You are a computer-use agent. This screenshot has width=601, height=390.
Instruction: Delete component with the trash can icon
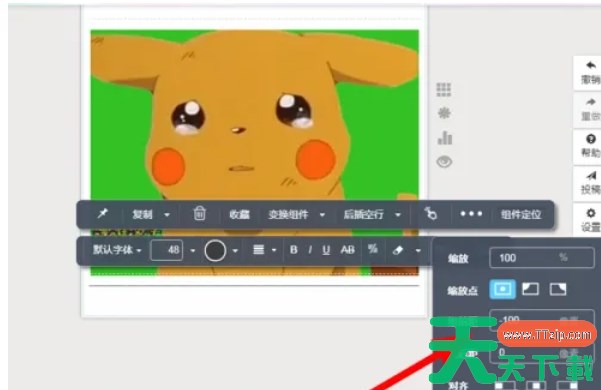[x=199, y=213]
